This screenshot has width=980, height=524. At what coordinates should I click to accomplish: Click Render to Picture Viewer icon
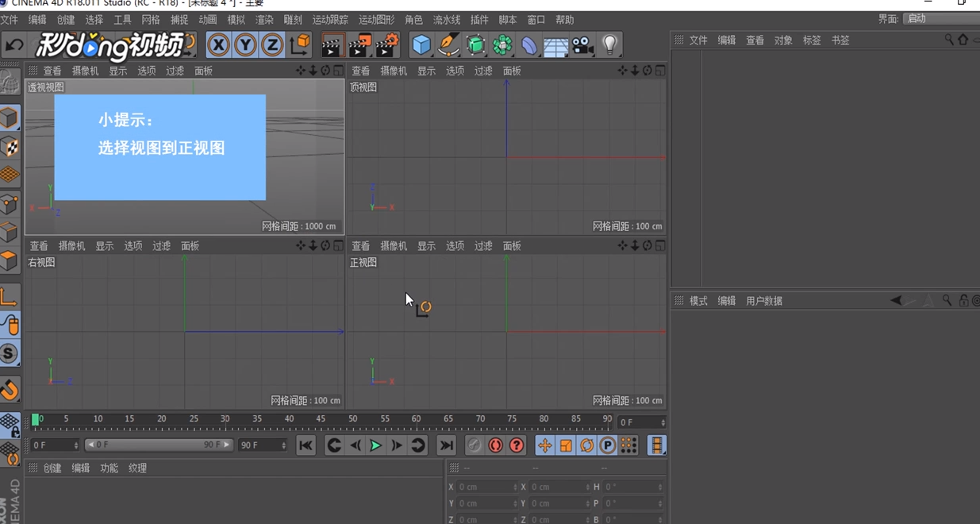point(359,45)
